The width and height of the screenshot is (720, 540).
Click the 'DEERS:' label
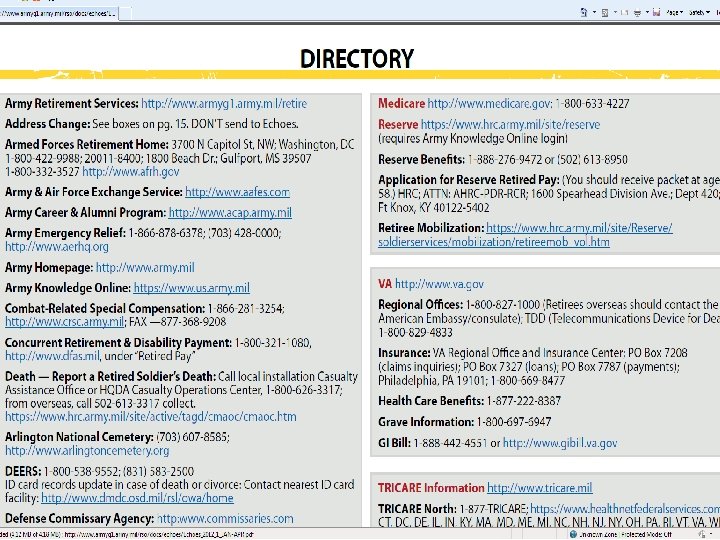[23, 471]
